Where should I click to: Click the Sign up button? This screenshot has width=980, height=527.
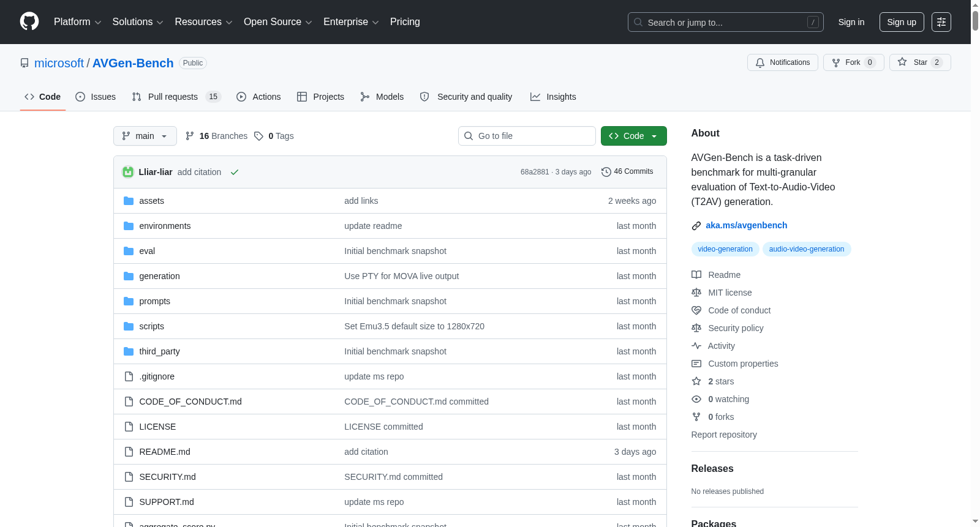coord(902,22)
